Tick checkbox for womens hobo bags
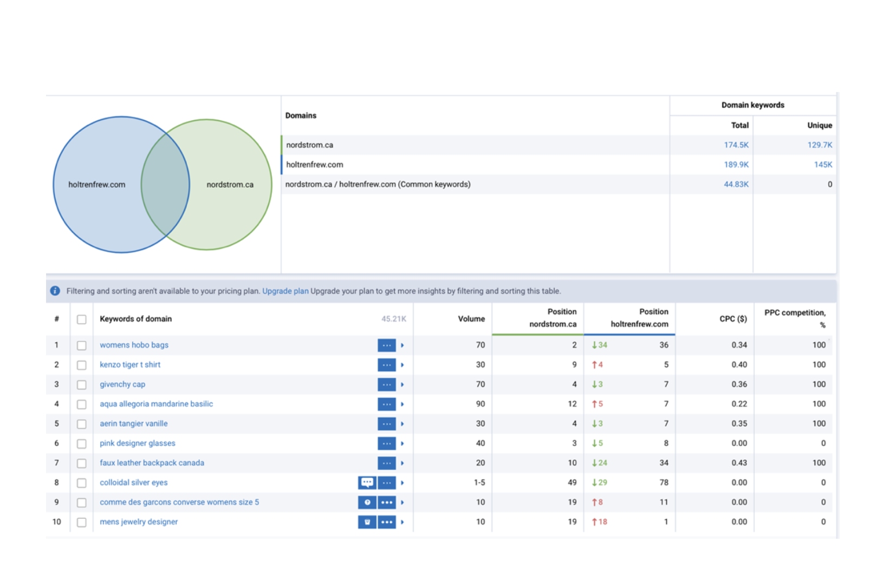Screen dimensions: 883x588 81,345
